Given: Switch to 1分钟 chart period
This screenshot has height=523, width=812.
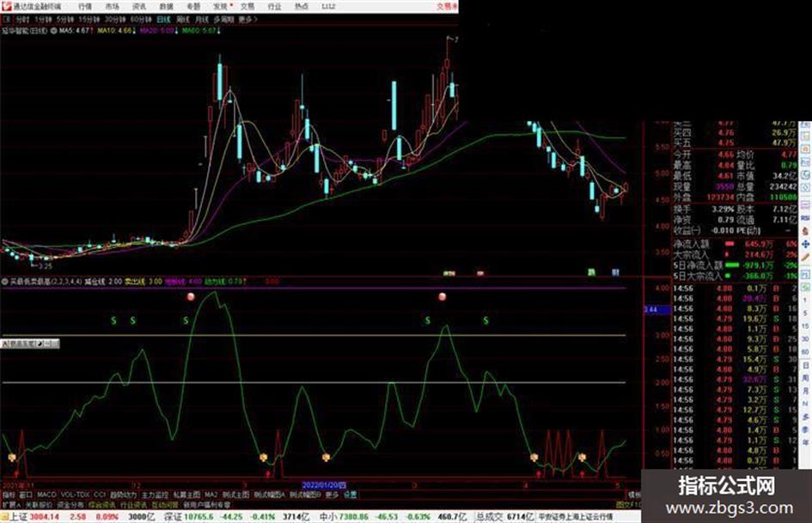Looking at the screenshot, I should (x=43, y=19).
